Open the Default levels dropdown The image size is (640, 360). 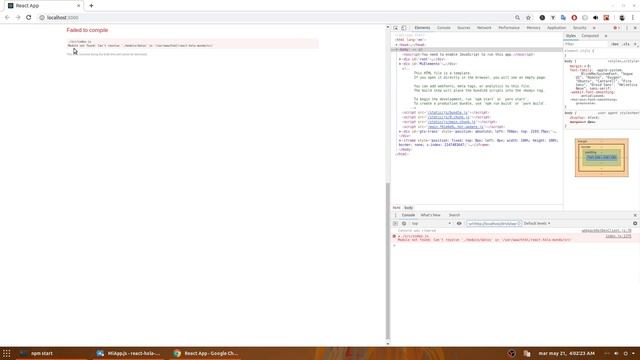coord(537,224)
